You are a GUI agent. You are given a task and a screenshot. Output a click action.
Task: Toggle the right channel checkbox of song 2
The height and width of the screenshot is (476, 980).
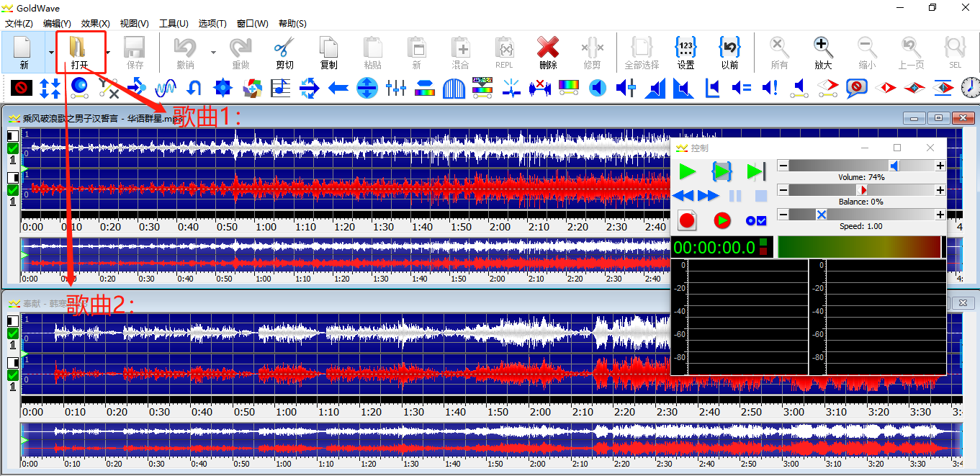click(x=13, y=375)
